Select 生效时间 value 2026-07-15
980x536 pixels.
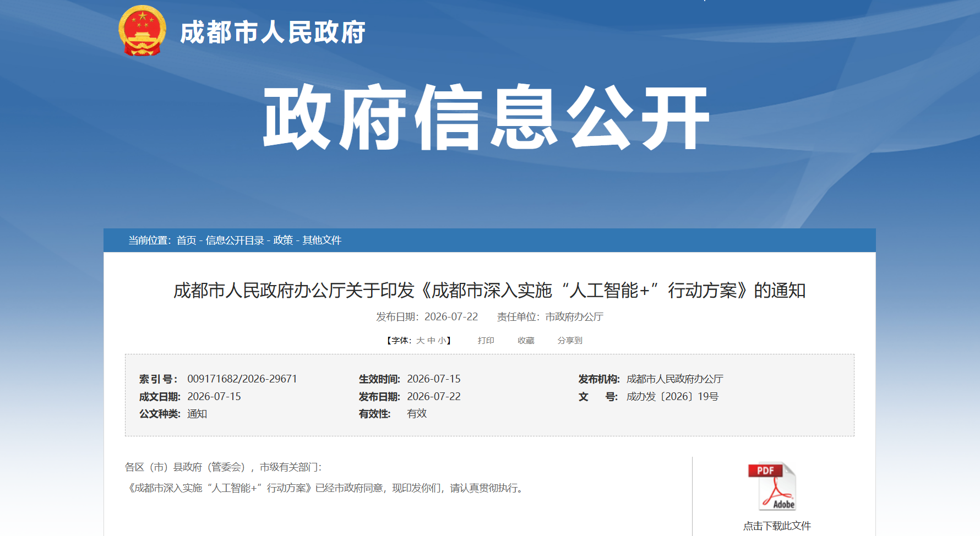[434, 379]
